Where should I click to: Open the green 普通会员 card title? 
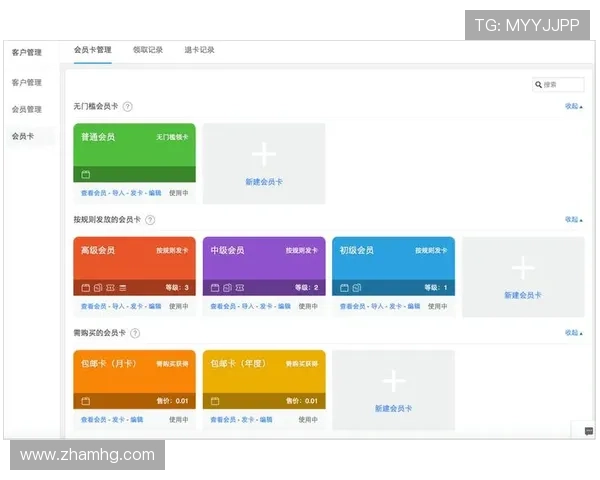[98, 137]
